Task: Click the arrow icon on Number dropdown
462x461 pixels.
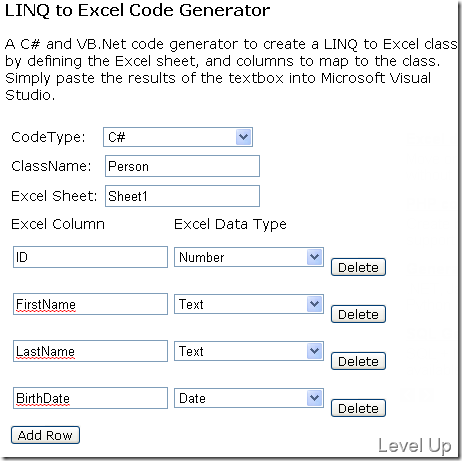Action: [314, 257]
